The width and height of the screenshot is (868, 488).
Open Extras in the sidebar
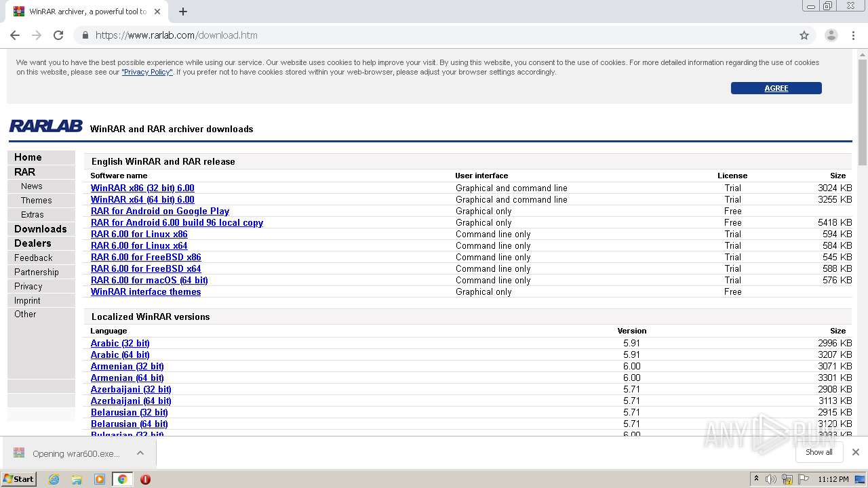pyautogui.click(x=32, y=215)
